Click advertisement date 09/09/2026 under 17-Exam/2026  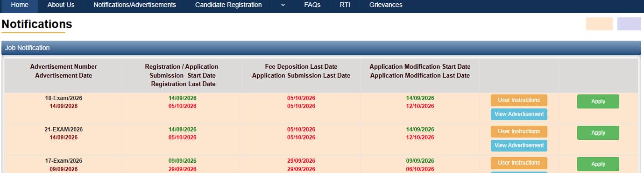64,169
